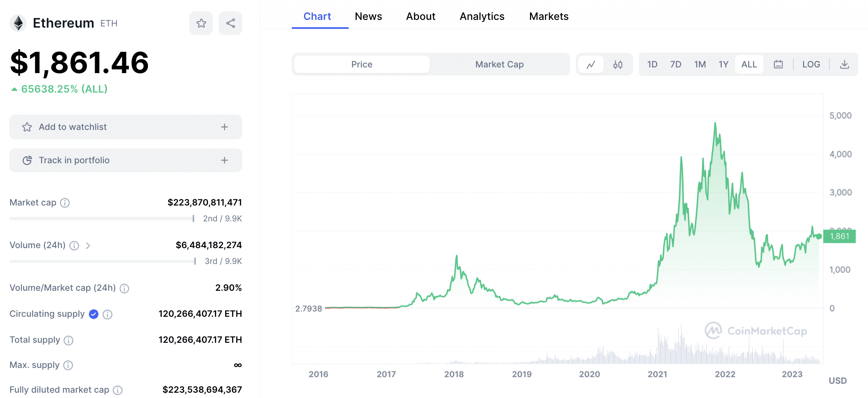Click the 5,000 y-axis label

click(x=840, y=116)
